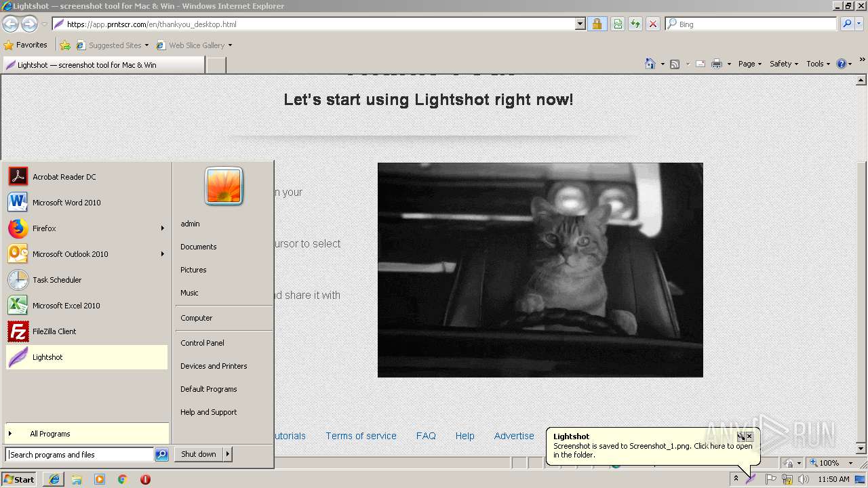Expand Outlook 2010 jump list arrow
The height and width of the screenshot is (488, 868).
click(x=163, y=254)
